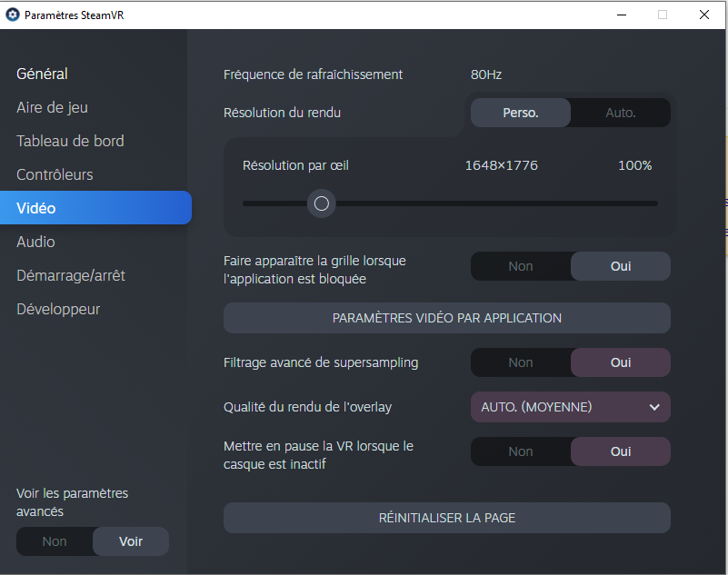The image size is (728, 575).
Task: Select Perso. render resolution mode
Action: [x=521, y=113]
